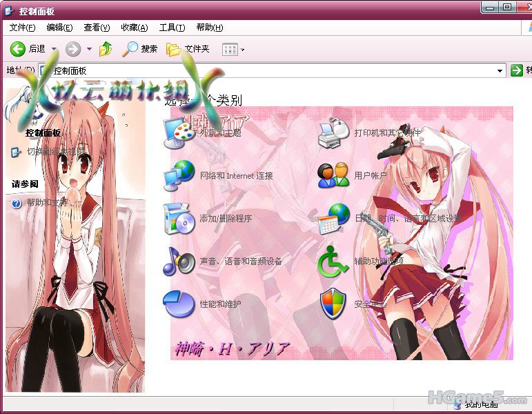
Task: Collapse the 请参阅 sidebar section
Action: (x=25, y=184)
